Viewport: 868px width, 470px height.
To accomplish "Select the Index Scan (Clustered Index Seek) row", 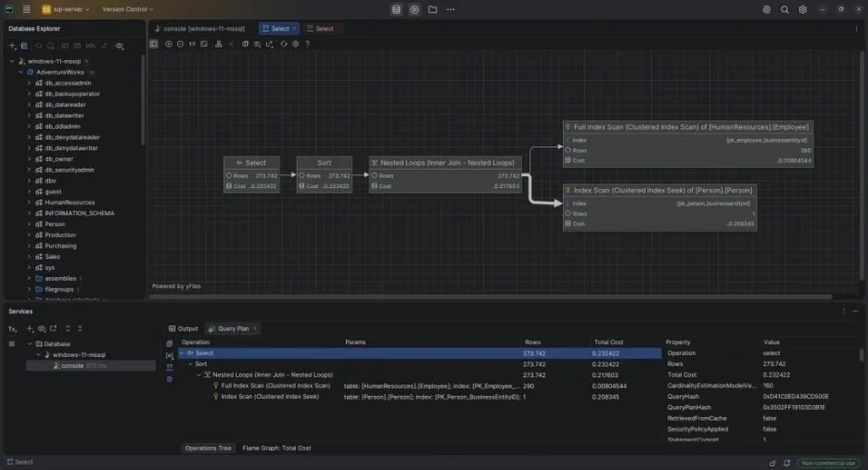I will (419, 397).
